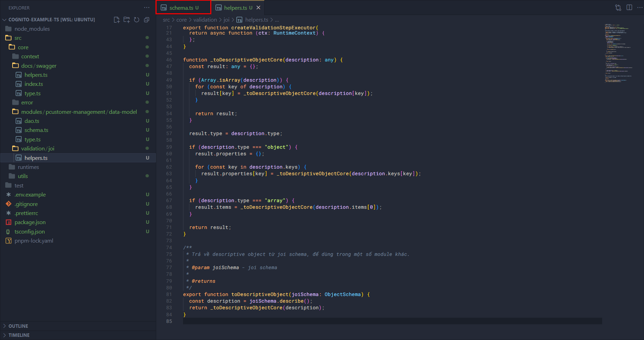644x340 pixels.
Task: Close the helpers.ts editor tab
Action: (x=258, y=8)
